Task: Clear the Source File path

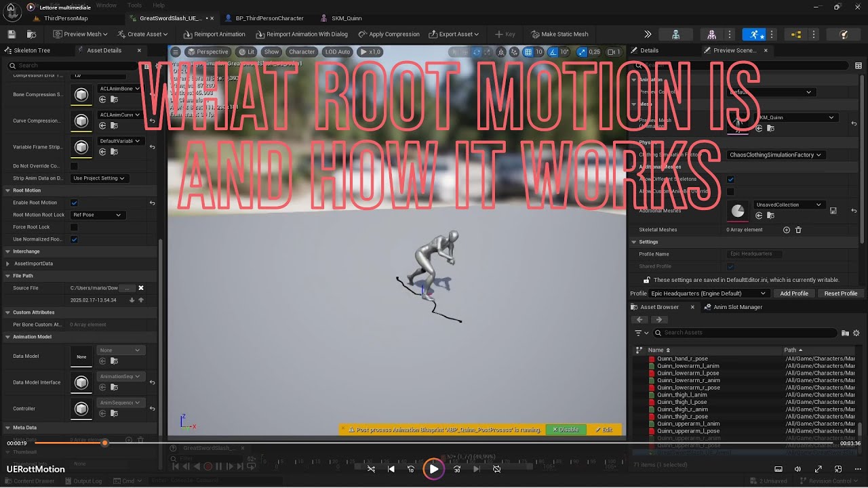Action: 141,288
